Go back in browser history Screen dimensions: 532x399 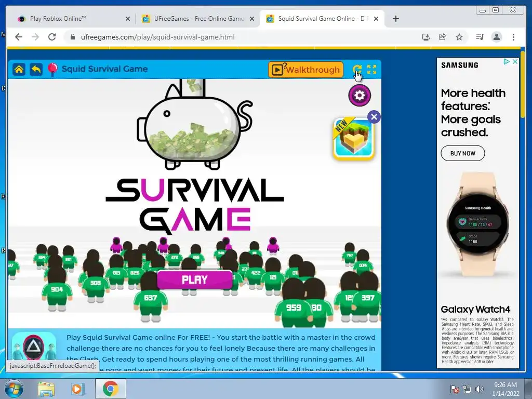tap(19, 37)
